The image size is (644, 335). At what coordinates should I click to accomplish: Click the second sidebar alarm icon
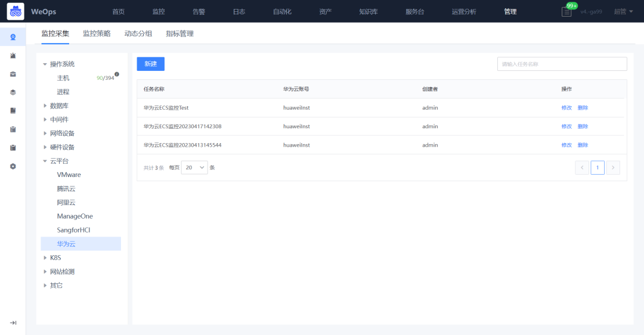point(13,56)
